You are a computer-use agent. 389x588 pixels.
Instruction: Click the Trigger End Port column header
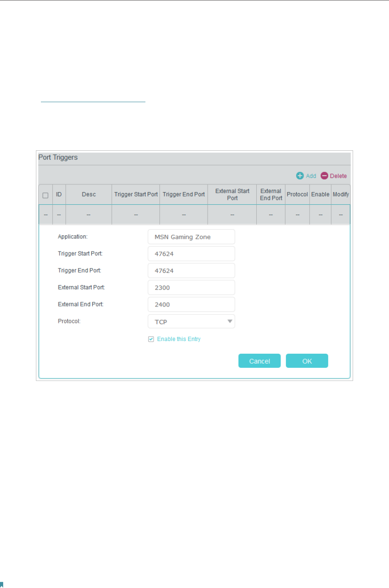point(184,194)
